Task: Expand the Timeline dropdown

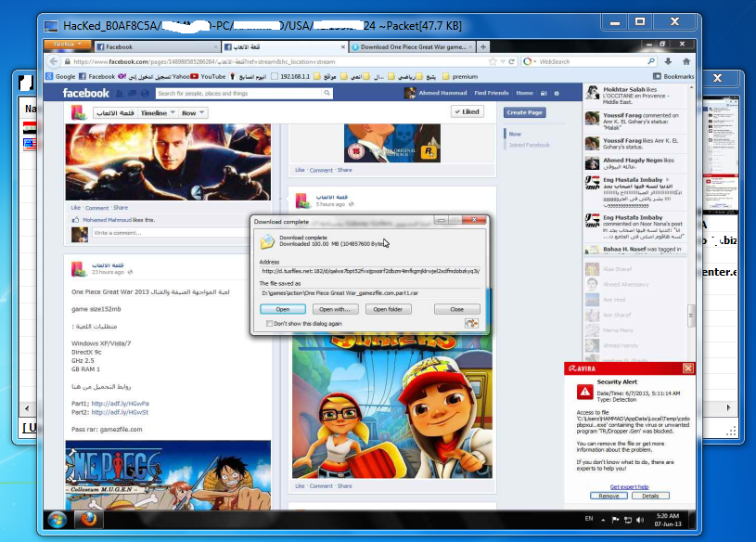Action: [x=157, y=113]
